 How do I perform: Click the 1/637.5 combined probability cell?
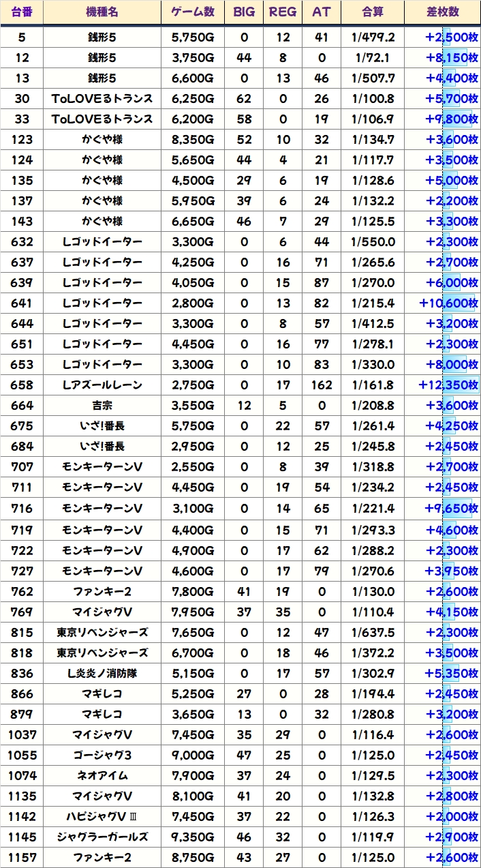[x=373, y=633]
